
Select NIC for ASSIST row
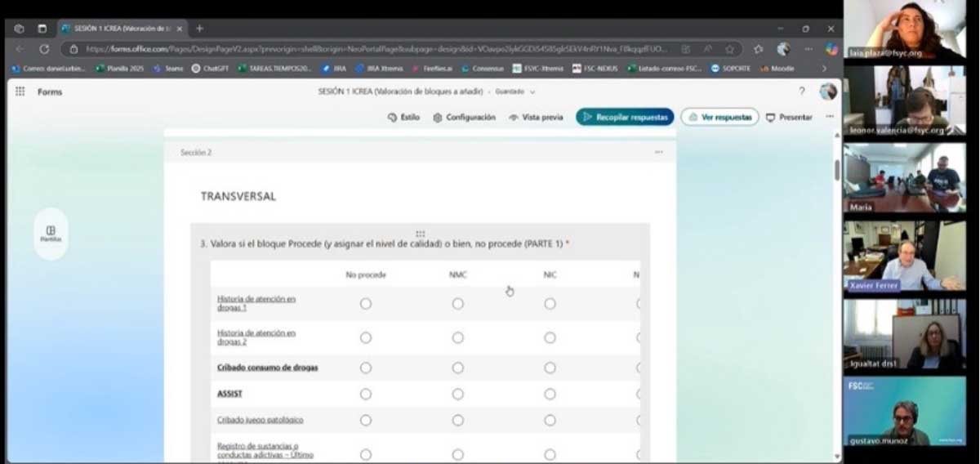(550, 395)
